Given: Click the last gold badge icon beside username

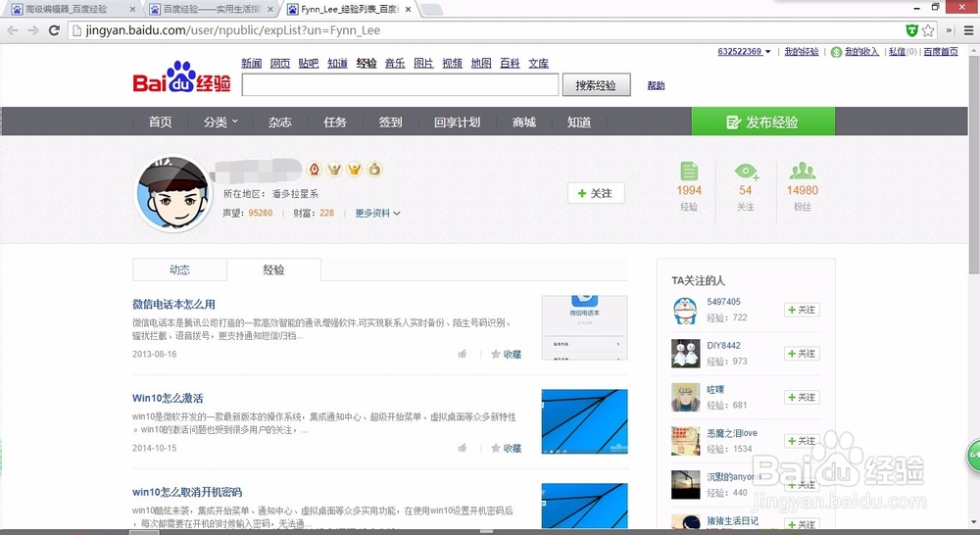Looking at the screenshot, I should [x=374, y=169].
